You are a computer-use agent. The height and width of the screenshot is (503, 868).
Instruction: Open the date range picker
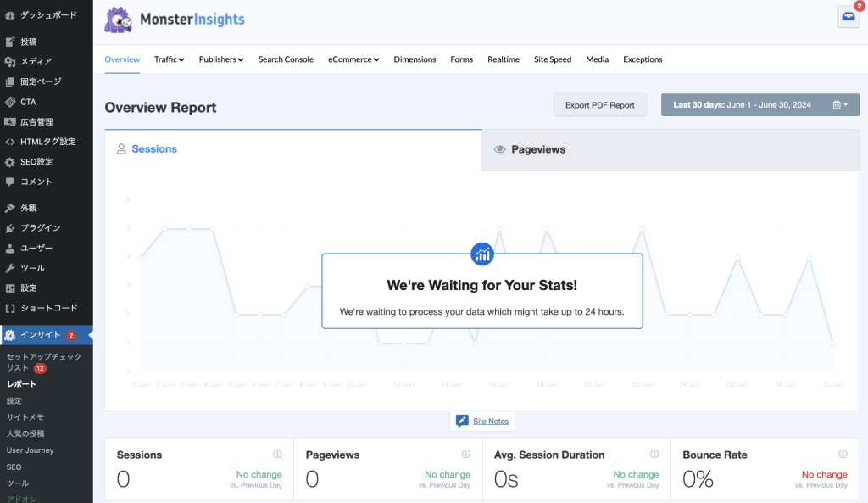tap(759, 105)
